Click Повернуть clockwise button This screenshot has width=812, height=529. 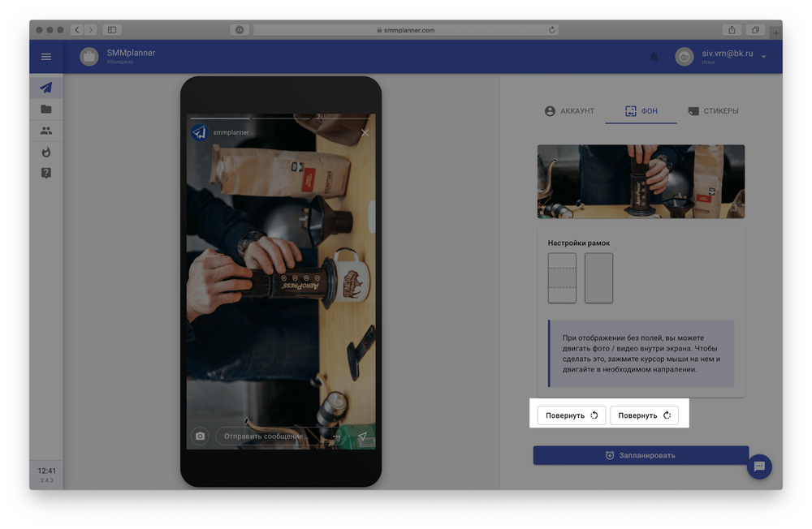644,415
